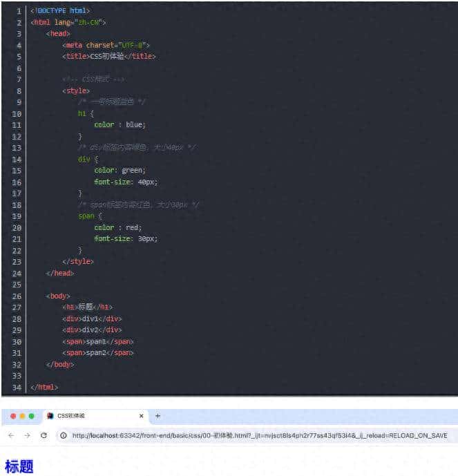
Task: Click line number 8 in gutter
Action: 19,91
